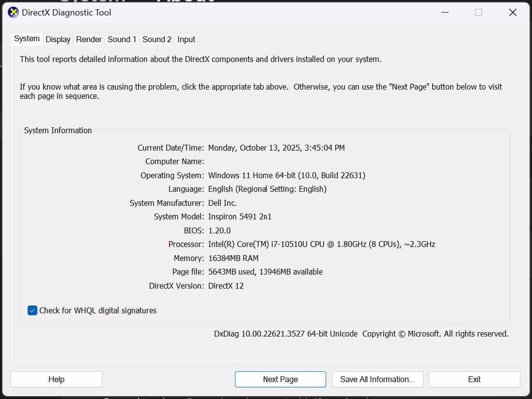Image resolution: width=532 pixels, height=399 pixels.
Task: Click the System Manufacturer label
Action: click(167, 203)
